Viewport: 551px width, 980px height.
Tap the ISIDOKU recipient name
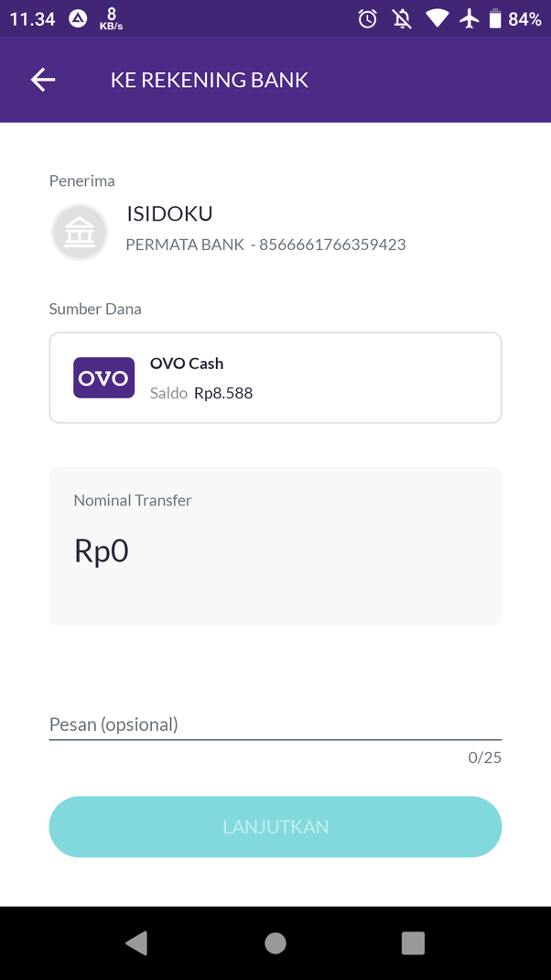pyautogui.click(x=169, y=214)
